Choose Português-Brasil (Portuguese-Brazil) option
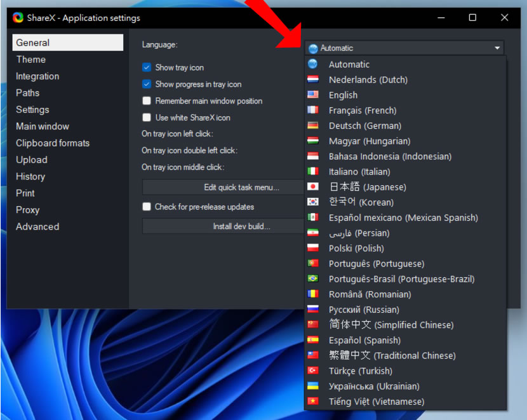The width and height of the screenshot is (527, 420). (405, 279)
